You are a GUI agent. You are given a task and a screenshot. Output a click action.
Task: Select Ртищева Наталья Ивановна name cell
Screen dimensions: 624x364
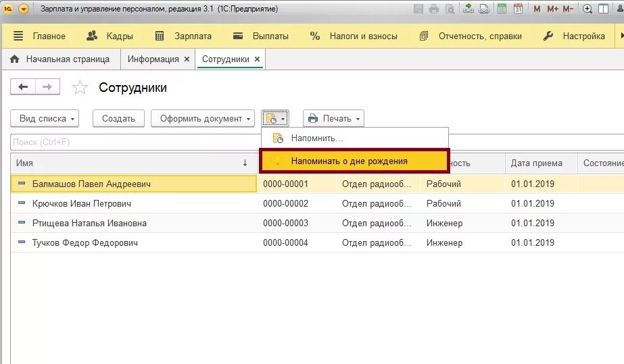(134, 223)
